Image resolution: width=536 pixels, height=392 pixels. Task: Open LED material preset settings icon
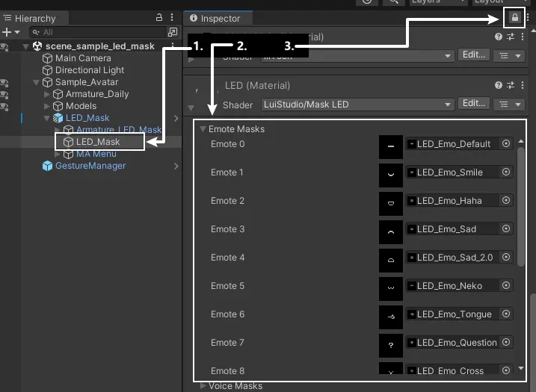pyautogui.click(x=511, y=85)
